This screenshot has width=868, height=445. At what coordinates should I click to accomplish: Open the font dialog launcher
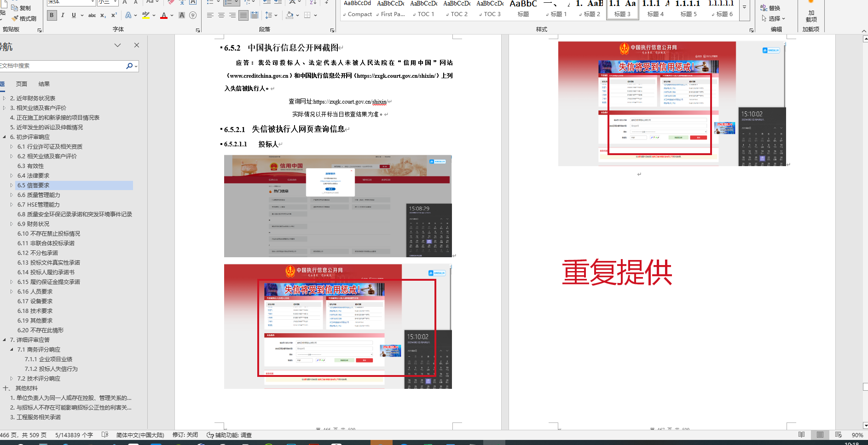(198, 30)
